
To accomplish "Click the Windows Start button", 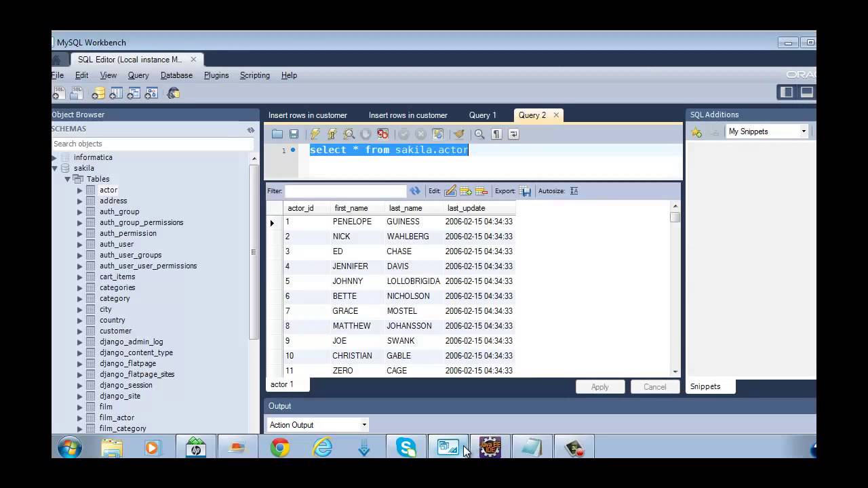I will (x=69, y=447).
